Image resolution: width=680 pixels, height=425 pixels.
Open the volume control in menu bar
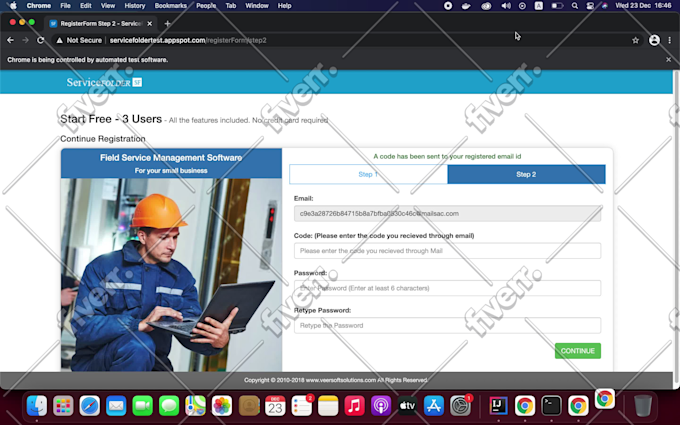pyautogui.click(x=506, y=6)
